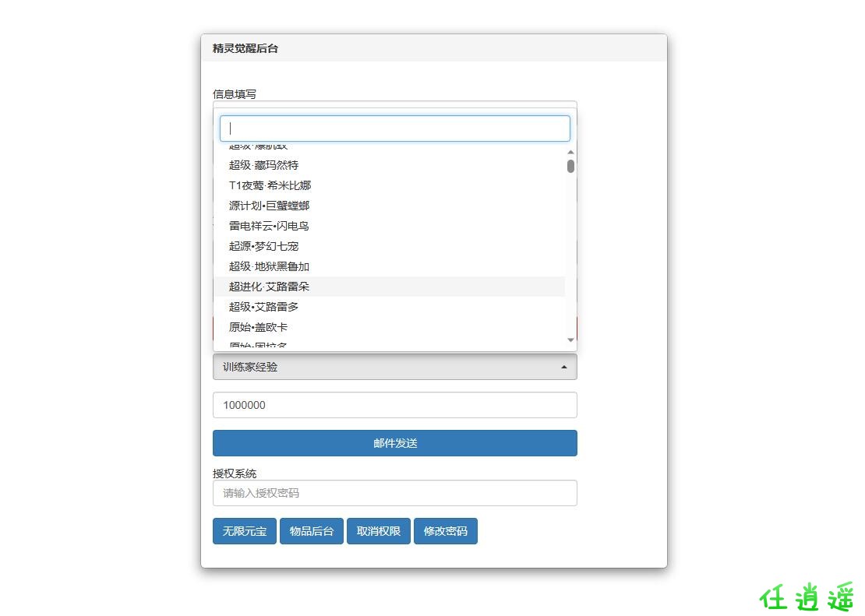
Task: Pick 超级•艾路雷多 from the list
Action: pyautogui.click(x=389, y=307)
